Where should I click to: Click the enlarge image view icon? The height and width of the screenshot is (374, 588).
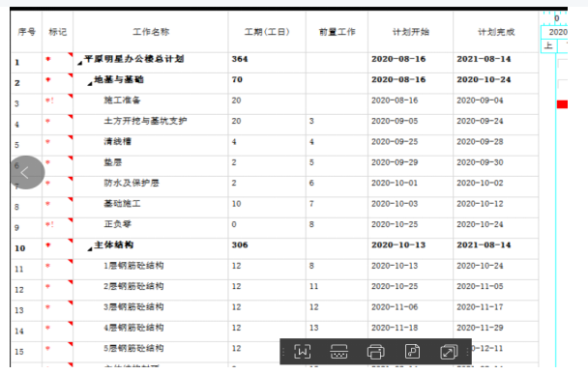pyautogui.click(x=449, y=352)
